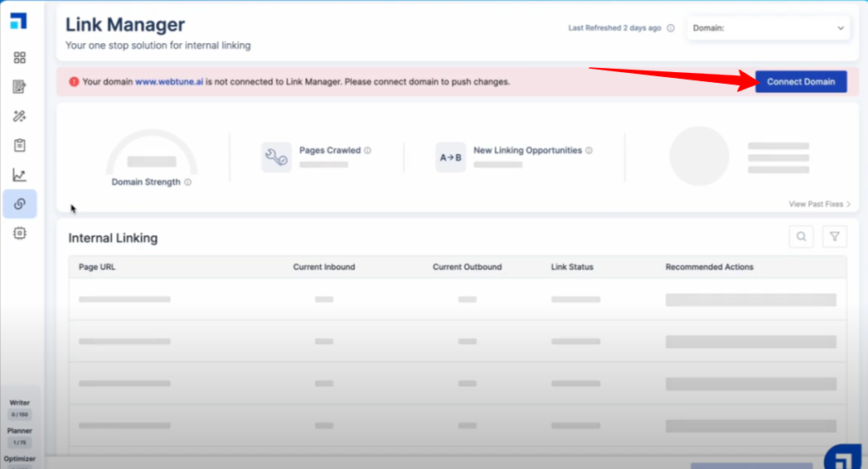Select the Link Manager chain icon
Image resolution: width=868 pixels, height=469 pixels.
click(x=20, y=204)
